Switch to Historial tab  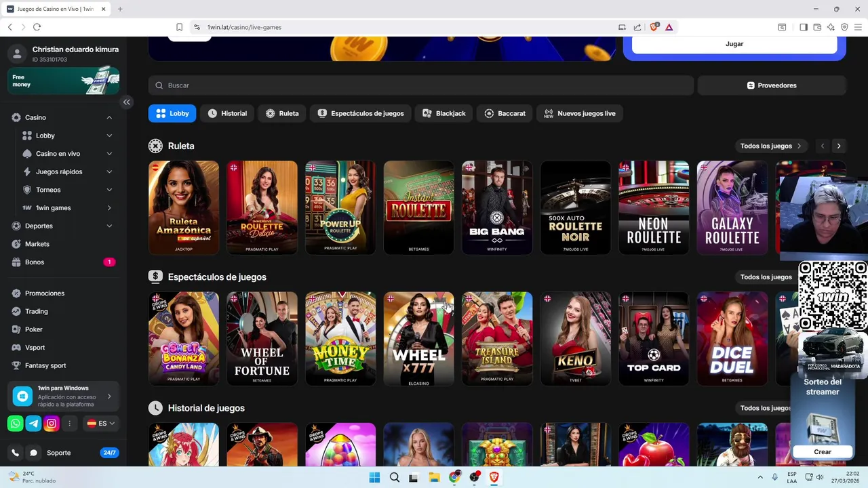[227, 114]
